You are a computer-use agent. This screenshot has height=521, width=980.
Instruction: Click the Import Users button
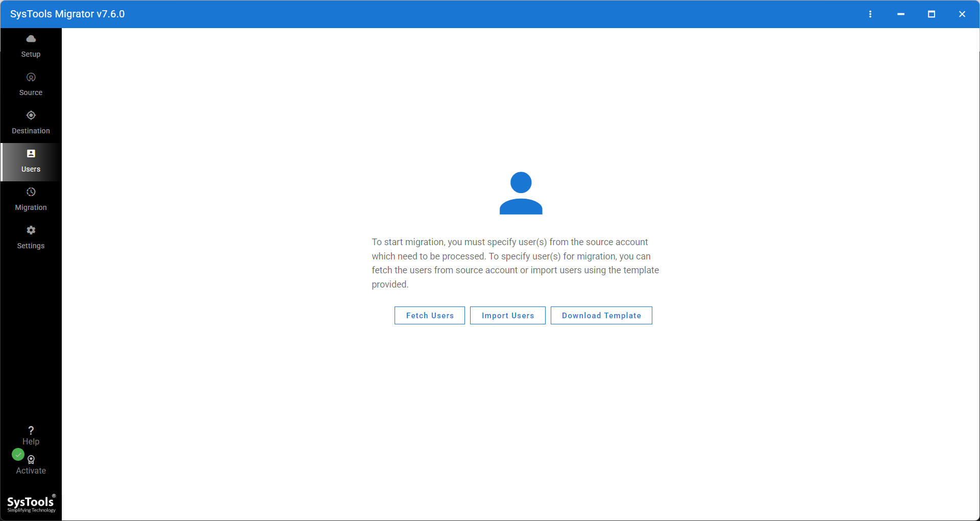tap(507, 315)
